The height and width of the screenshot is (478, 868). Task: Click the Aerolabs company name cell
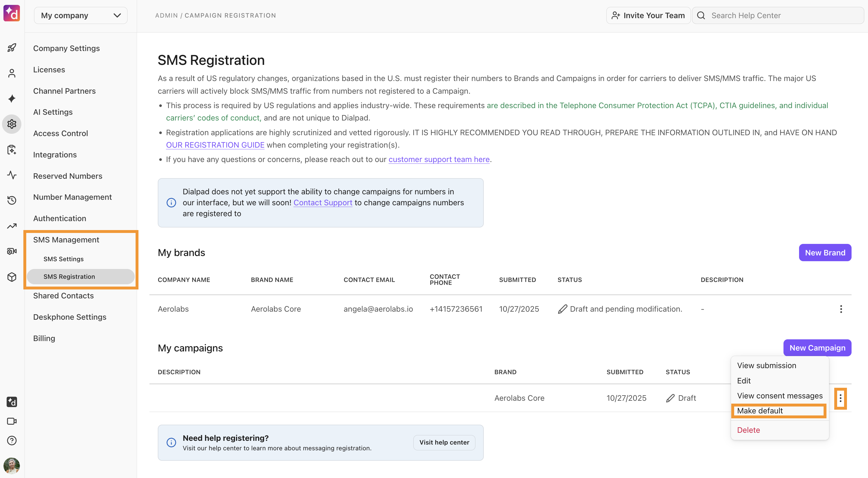pos(173,309)
